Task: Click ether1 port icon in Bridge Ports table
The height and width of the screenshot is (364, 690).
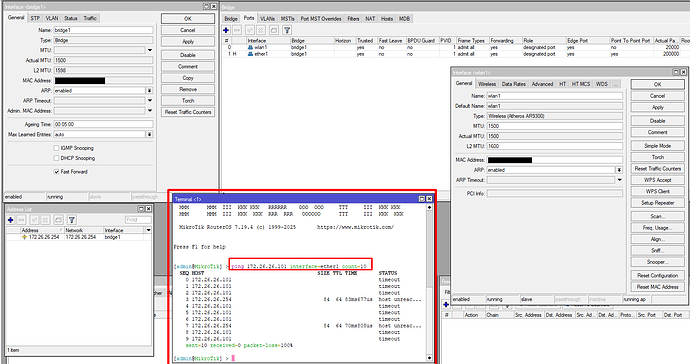Action: tap(250, 54)
